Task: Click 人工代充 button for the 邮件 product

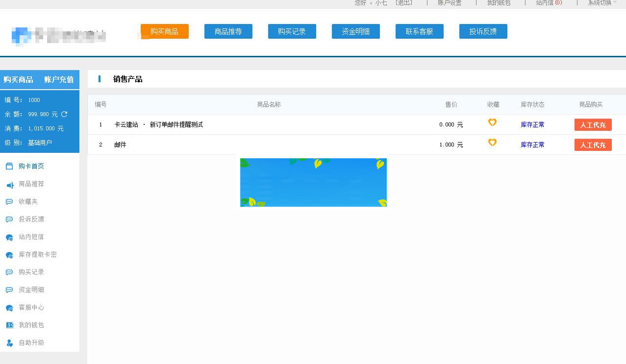Action: (593, 145)
